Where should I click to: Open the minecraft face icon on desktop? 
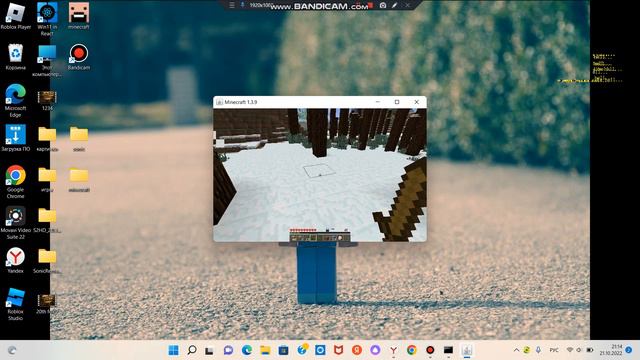[79, 16]
